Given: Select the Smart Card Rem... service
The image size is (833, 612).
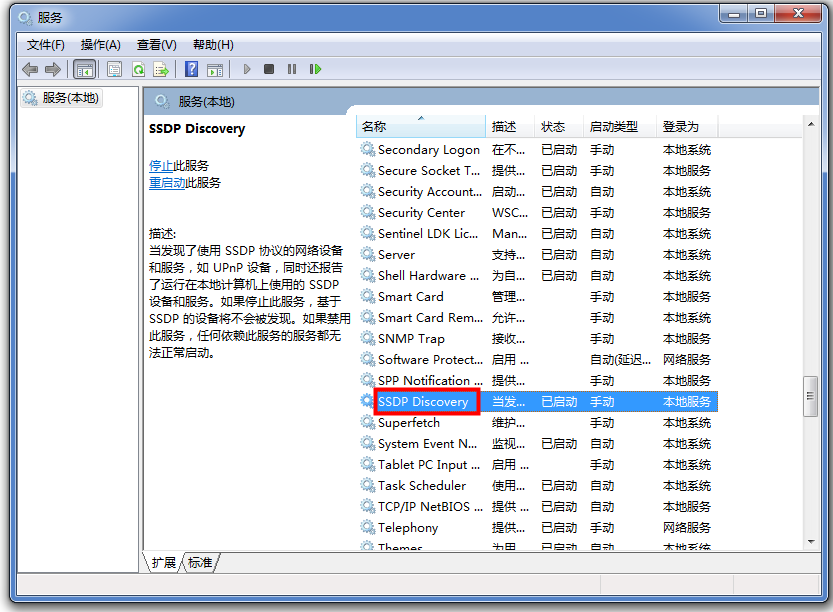Looking at the screenshot, I should (430, 318).
